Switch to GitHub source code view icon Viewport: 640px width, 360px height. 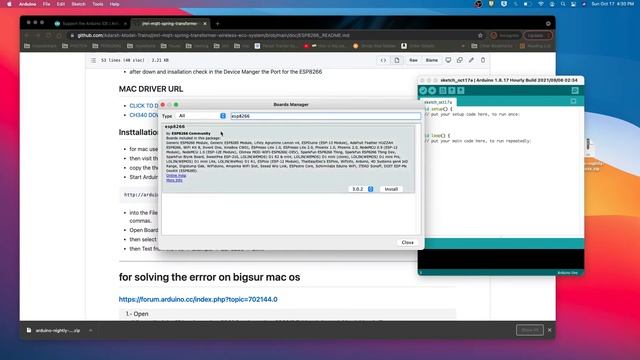[383, 60]
